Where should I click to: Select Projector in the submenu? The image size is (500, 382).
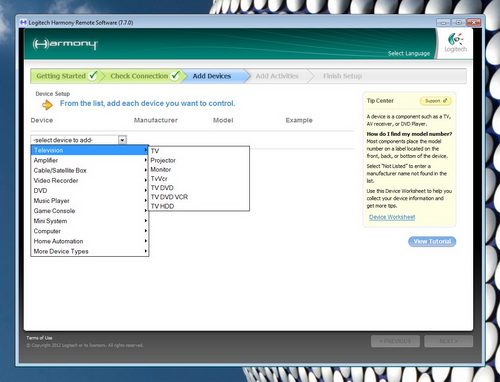click(x=199, y=160)
